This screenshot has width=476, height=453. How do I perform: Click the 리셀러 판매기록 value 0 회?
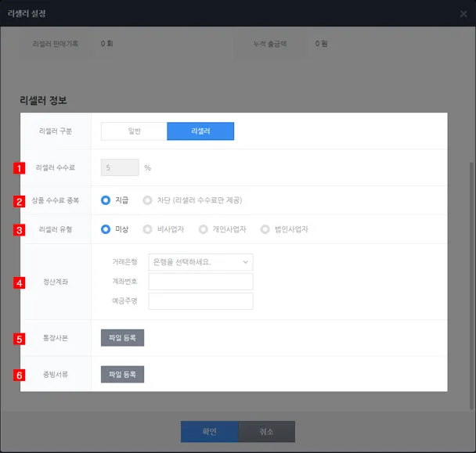pos(106,44)
